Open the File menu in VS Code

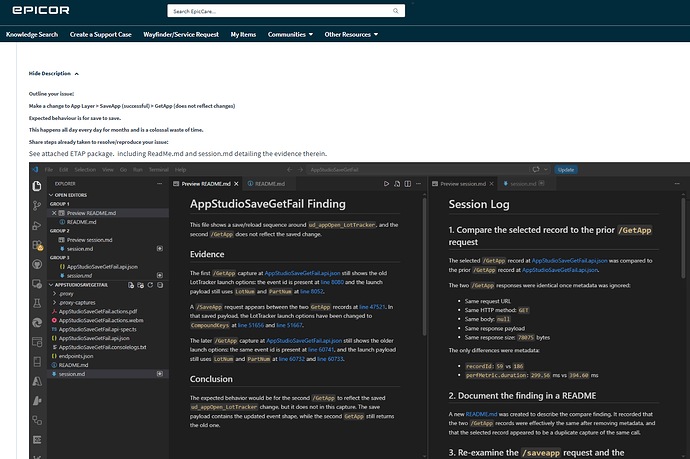[x=48, y=170]
